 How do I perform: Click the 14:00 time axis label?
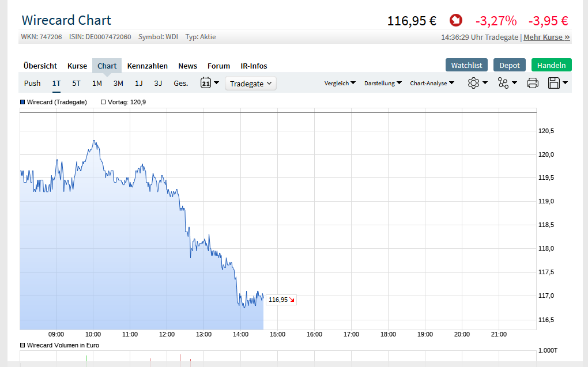coord(240,334)
